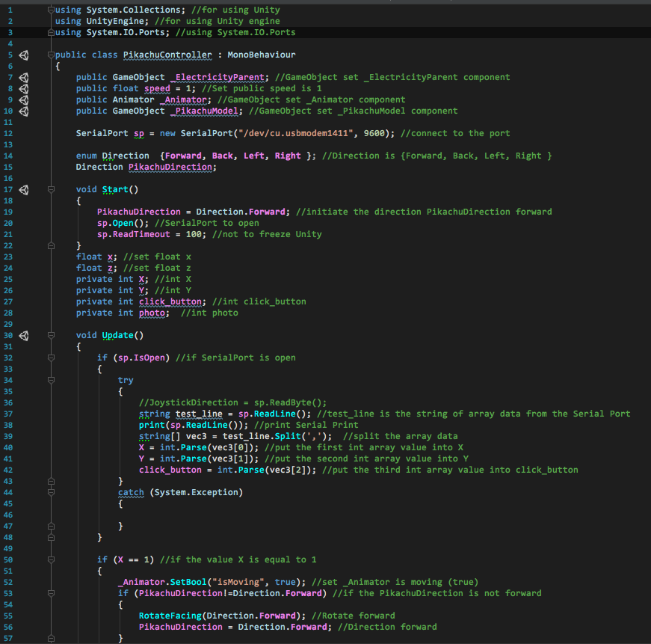Collapse the try block

(x=50, y=381)
